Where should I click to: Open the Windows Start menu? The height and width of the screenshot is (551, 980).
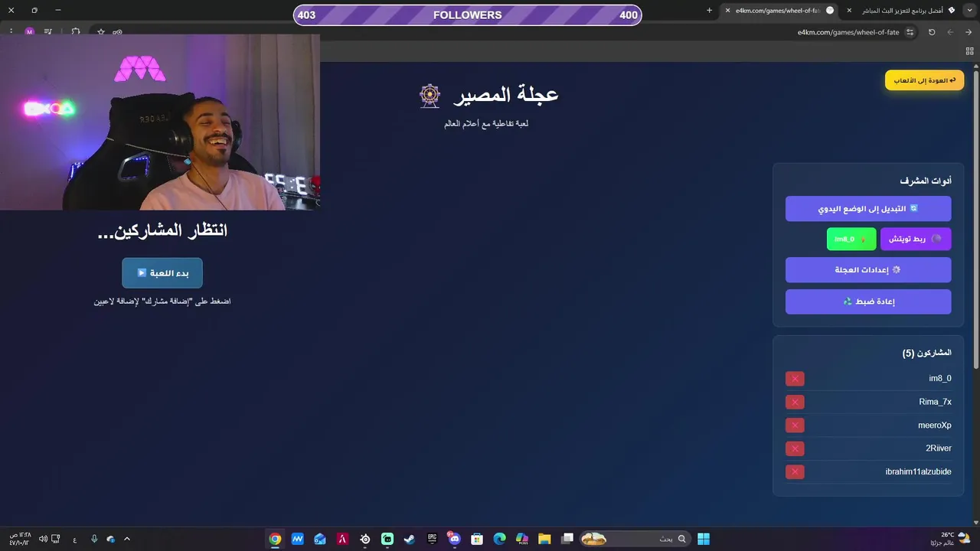(x=704, y=539)
